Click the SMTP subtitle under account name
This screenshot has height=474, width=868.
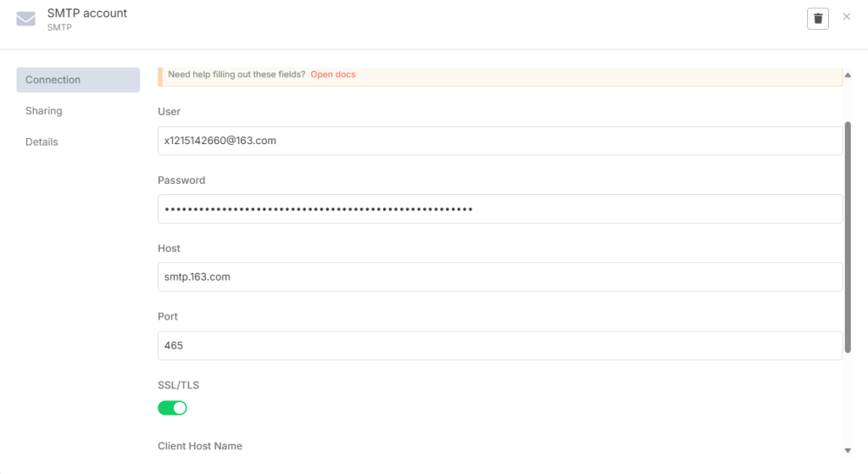tap(59, 27)
